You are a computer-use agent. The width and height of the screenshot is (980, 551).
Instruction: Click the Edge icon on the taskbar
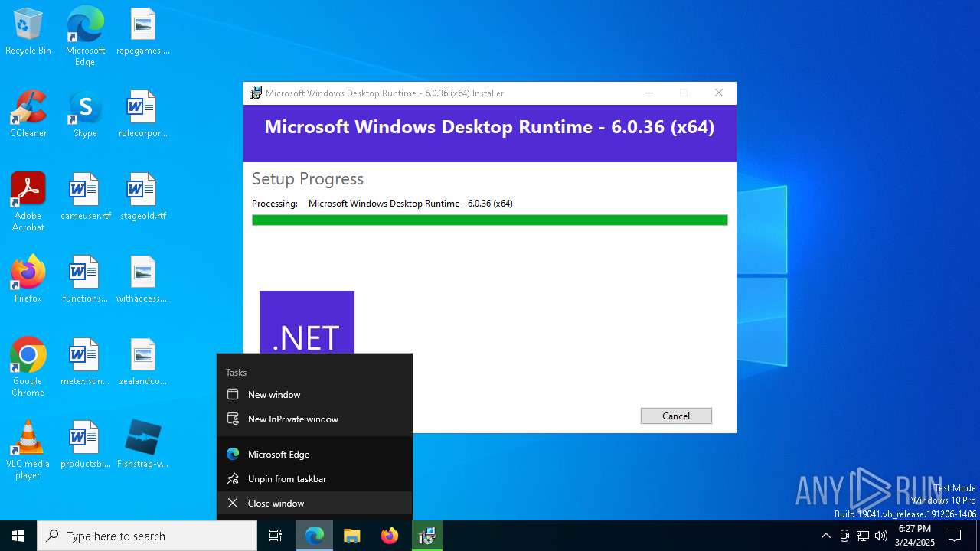pyautogui.click(x=315, y=536)
